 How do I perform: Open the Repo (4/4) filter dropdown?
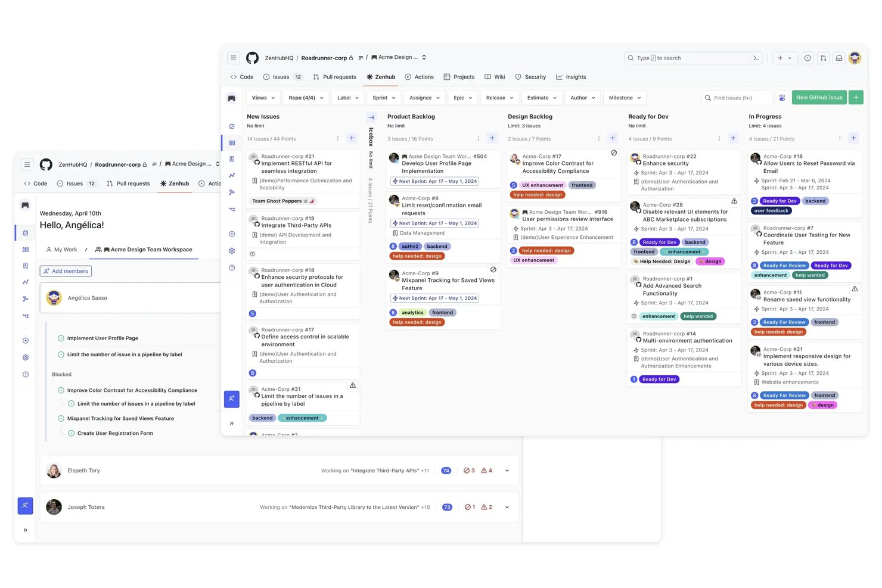306,98
